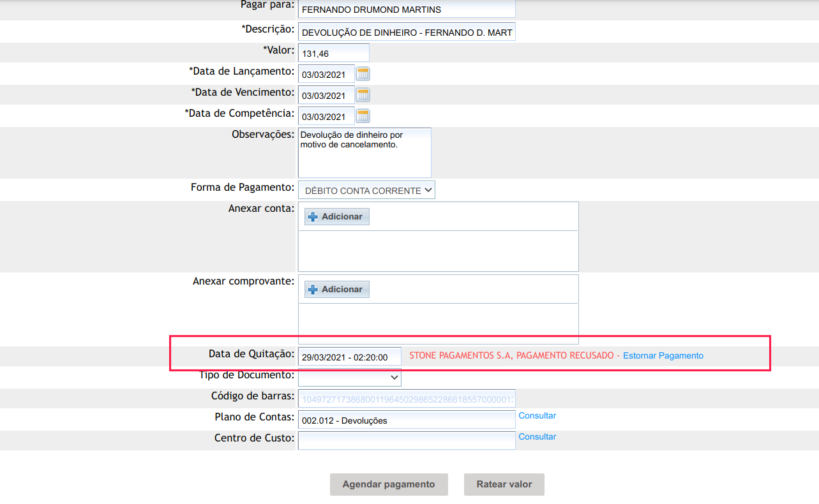Click the Plano de Contas input
This screenshot has height=504, width=819.
click(406, 420)
